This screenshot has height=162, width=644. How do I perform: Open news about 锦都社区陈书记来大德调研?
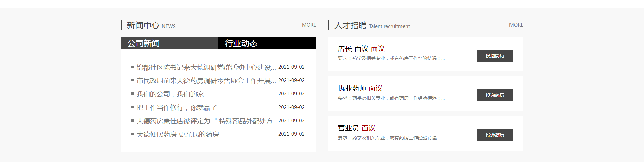coord(206,67)
